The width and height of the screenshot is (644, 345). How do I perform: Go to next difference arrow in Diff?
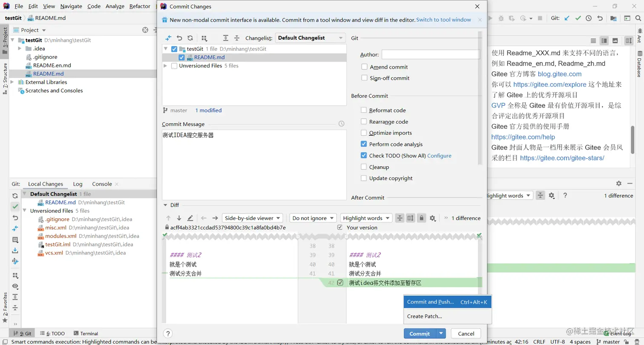179,218
